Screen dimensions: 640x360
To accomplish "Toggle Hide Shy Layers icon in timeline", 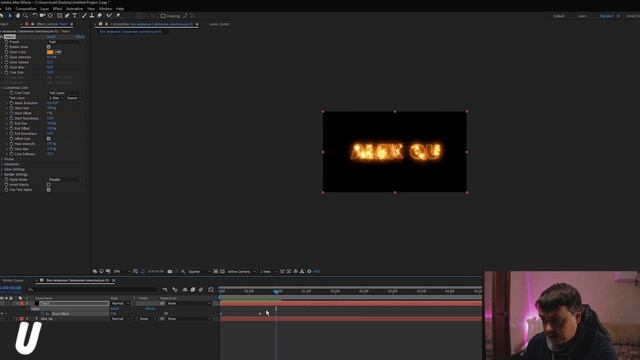I will click(x=185, y=289).
